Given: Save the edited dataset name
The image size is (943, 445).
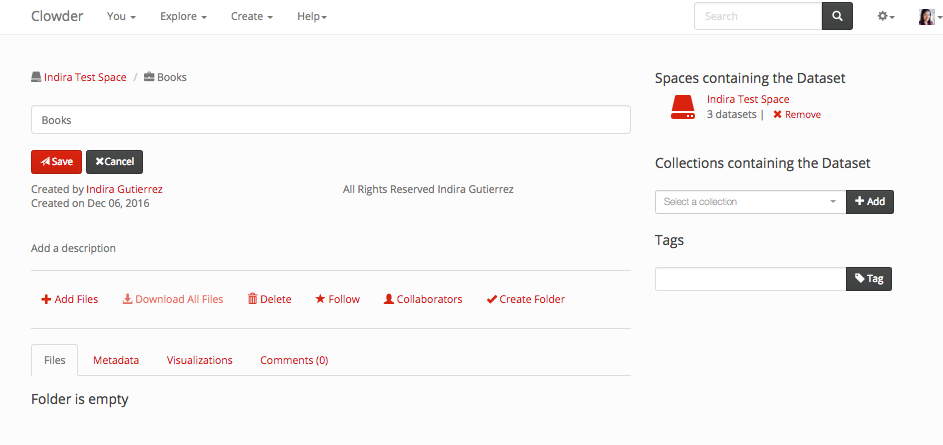Looking at the screenshot, I should click(x=56, y=162).
